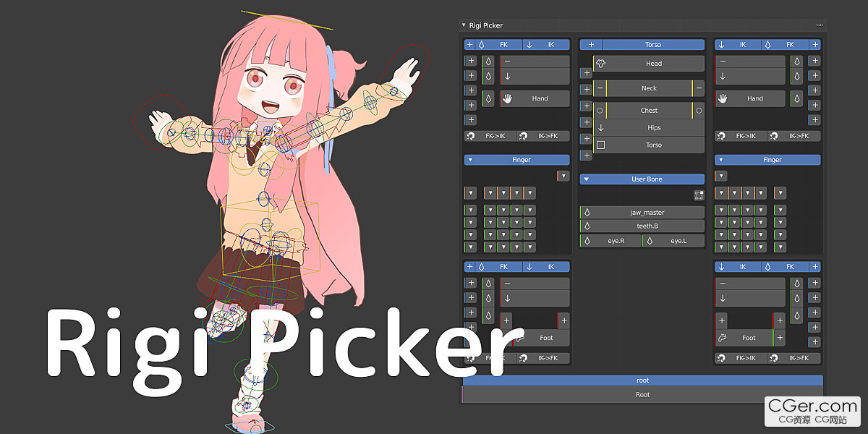Image resolution: width=868 pixels, height=434 pixels.
Task: Click the green plus beside right Foot button
Action: (779, 338)
